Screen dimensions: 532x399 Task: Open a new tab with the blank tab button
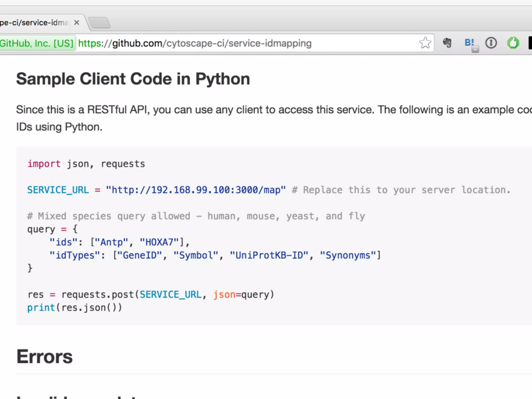(x=100, y=23)
